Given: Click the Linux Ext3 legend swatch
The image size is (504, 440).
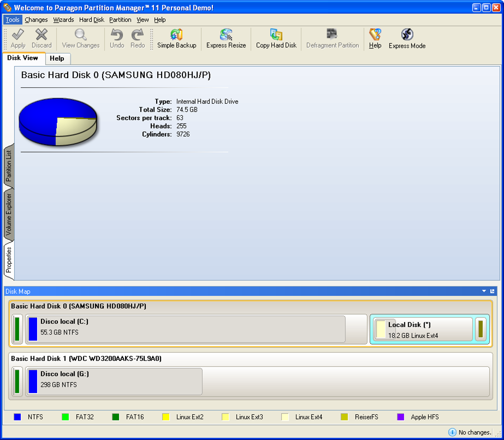Looking at the screenshot, I should point(225,417).
